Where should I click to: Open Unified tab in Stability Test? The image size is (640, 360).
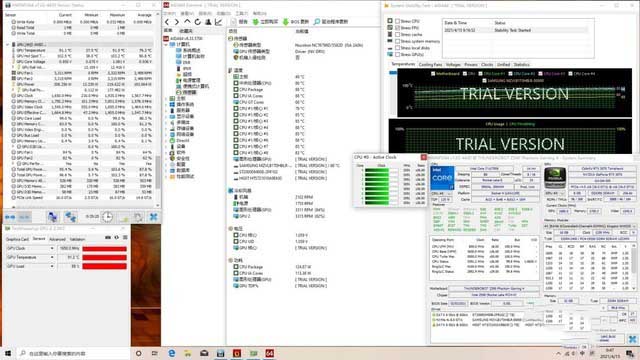(503, 64)
